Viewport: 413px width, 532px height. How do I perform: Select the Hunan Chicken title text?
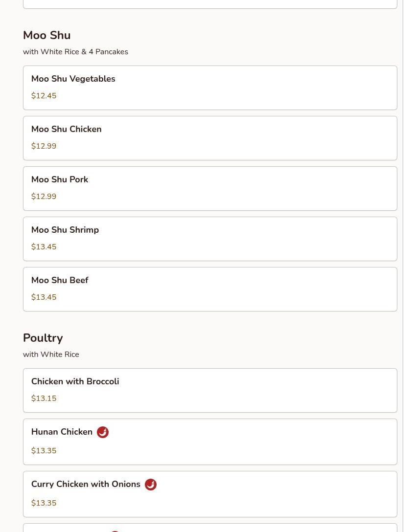62,432
